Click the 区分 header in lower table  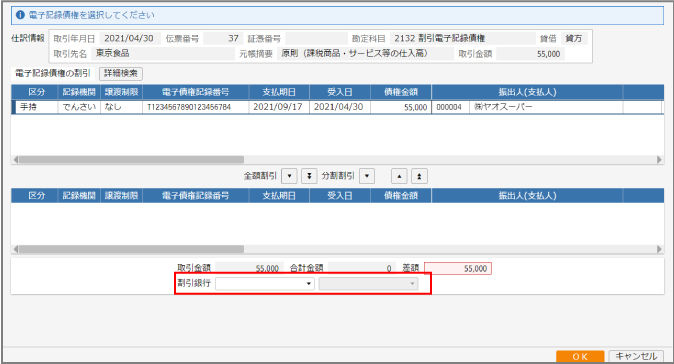37,196
